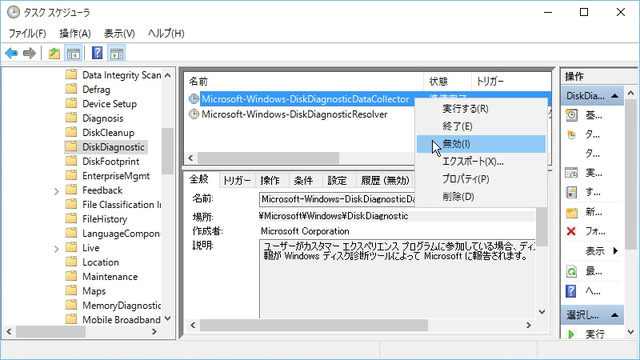Click the Back arrow toolbar icon
640x360 pixels.
coord(11,53)
